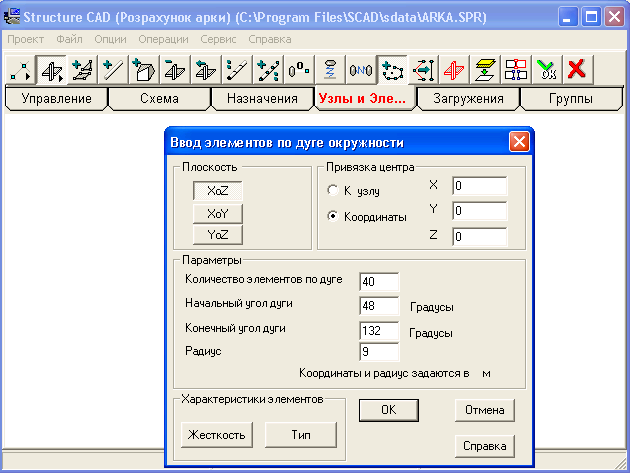630x473 pixels.
Task: Click the elastic link element icon
Action: click(x=361, y=70)
